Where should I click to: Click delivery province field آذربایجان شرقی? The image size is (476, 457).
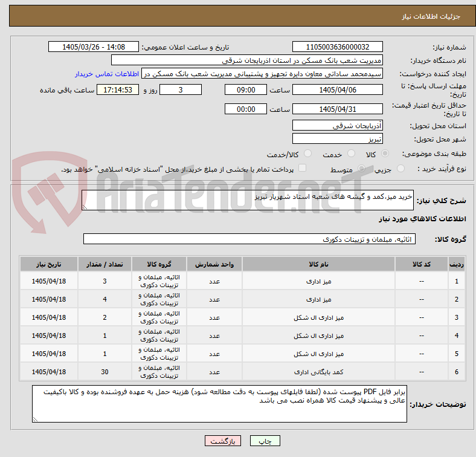pos(337,125)
